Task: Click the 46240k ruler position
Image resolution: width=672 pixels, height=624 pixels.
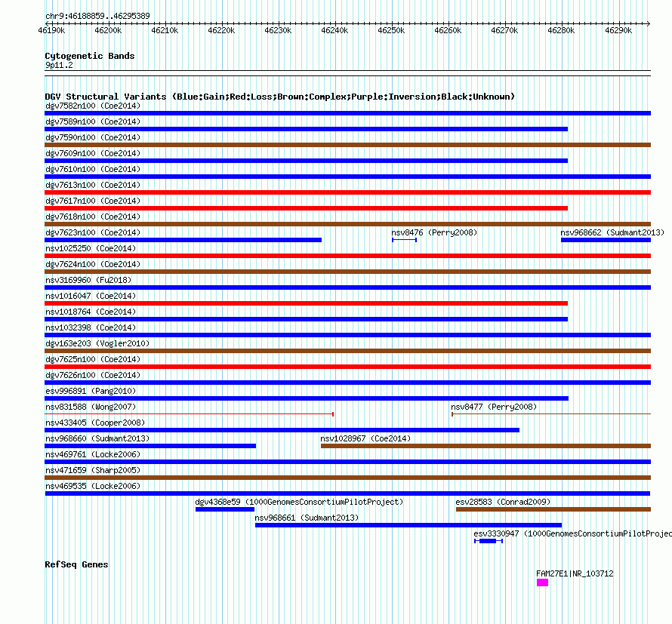Action: coord(334,30)
